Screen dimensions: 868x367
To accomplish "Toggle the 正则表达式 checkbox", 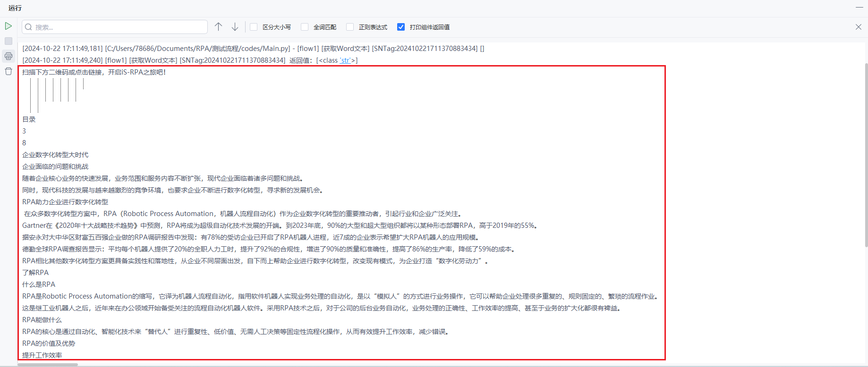I will point(350,27).
